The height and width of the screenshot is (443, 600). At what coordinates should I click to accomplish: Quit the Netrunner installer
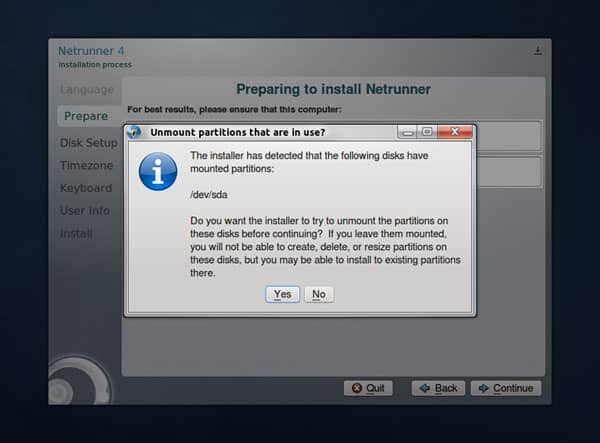point(368,388)
